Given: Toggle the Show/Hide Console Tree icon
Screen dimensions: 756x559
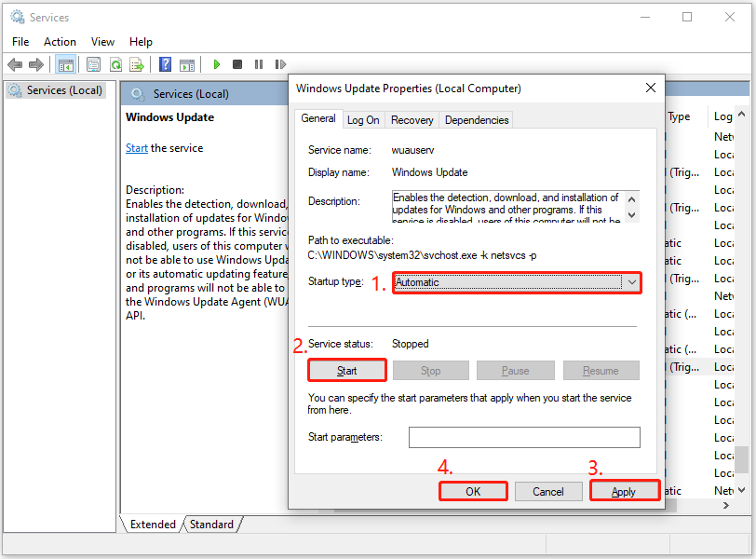Looking at the screenshot, I should [65, 64].
